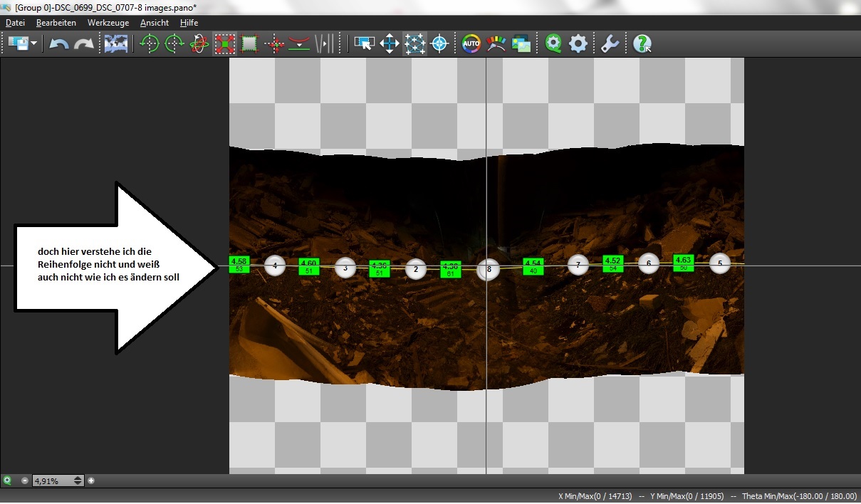861x504 pixels.
Task: Click the Undo arrow in the toolbar
Action: tap(59, 44)
